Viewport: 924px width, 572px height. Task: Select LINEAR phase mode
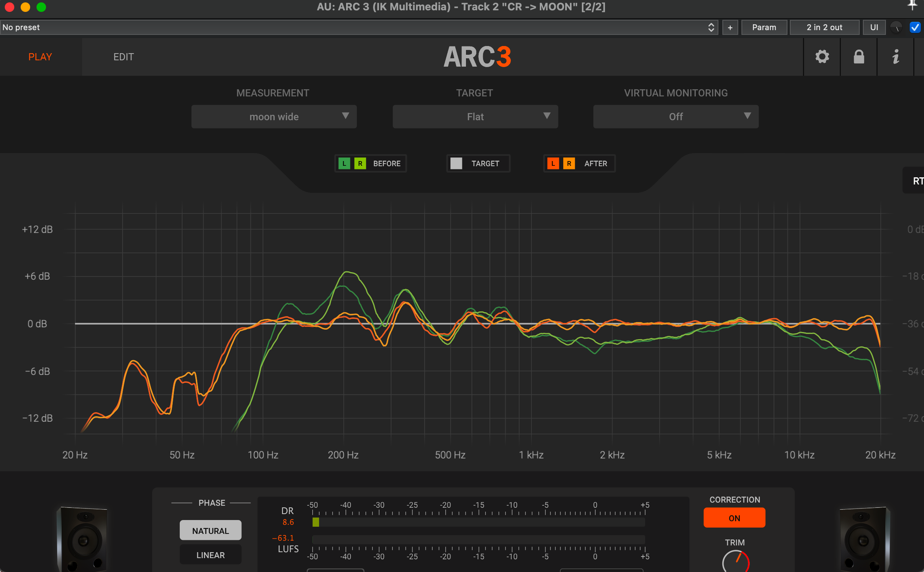point(210,555)
